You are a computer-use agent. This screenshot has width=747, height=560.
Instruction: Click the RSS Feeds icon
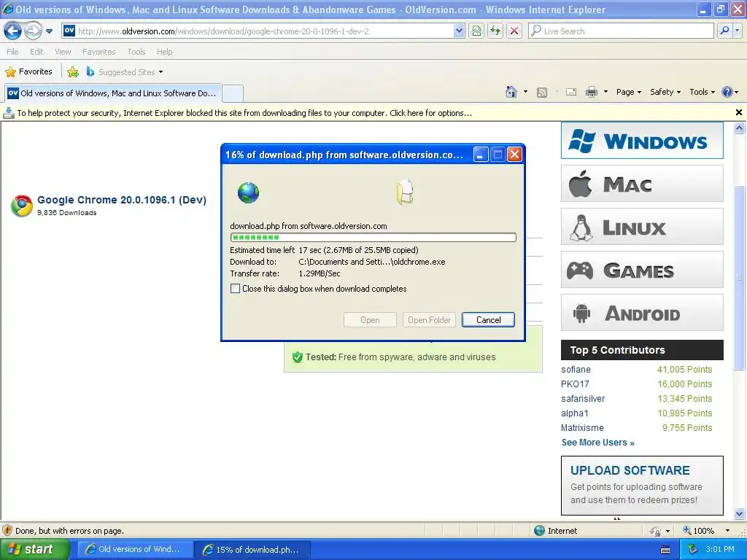coord(542,93)
